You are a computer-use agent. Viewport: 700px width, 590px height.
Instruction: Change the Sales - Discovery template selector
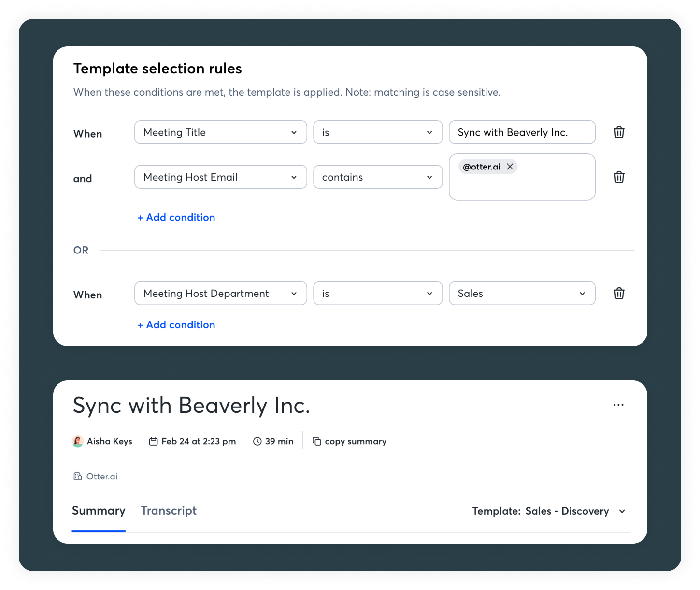[x=549, y=511]
